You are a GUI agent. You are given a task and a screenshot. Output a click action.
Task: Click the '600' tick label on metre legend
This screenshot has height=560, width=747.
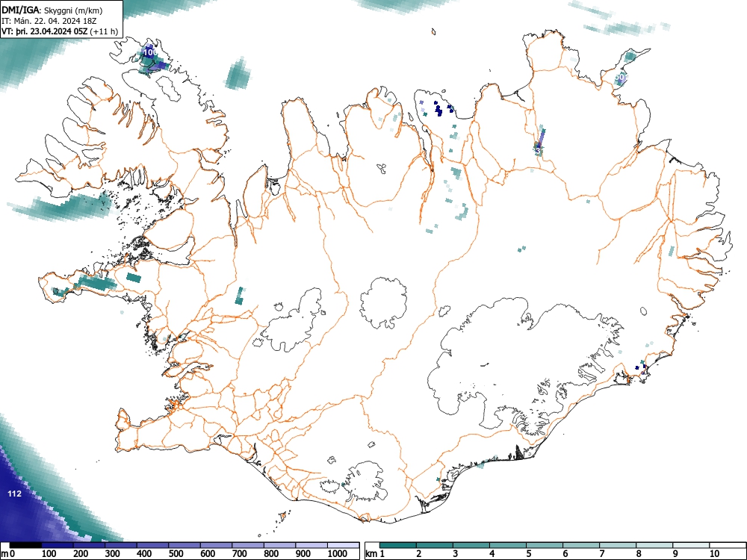pos(207,554)
